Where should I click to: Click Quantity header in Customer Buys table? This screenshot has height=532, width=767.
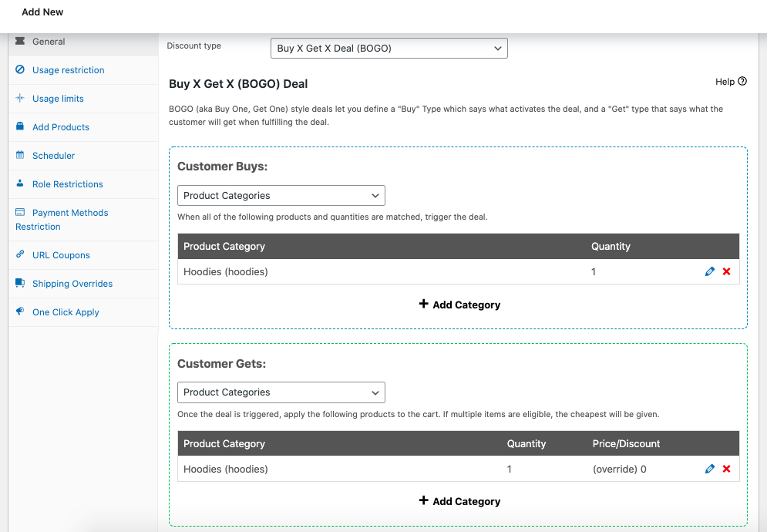(x=611, y=246)
